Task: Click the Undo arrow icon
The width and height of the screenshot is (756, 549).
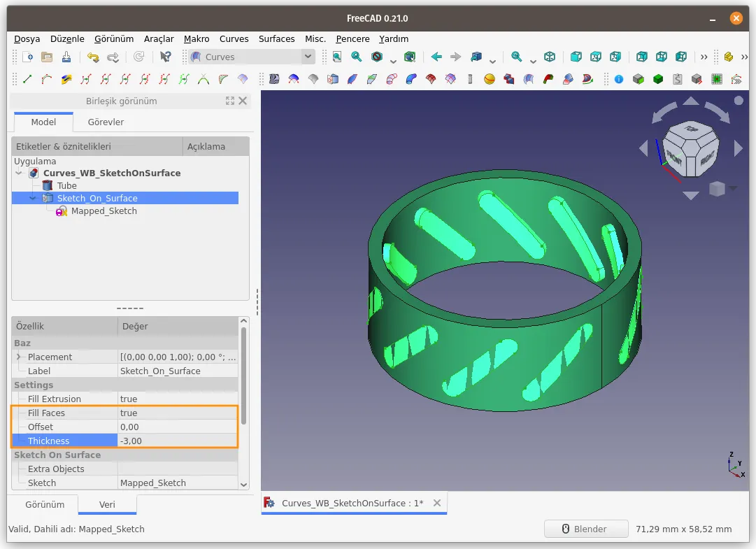Action: [93, 57]
